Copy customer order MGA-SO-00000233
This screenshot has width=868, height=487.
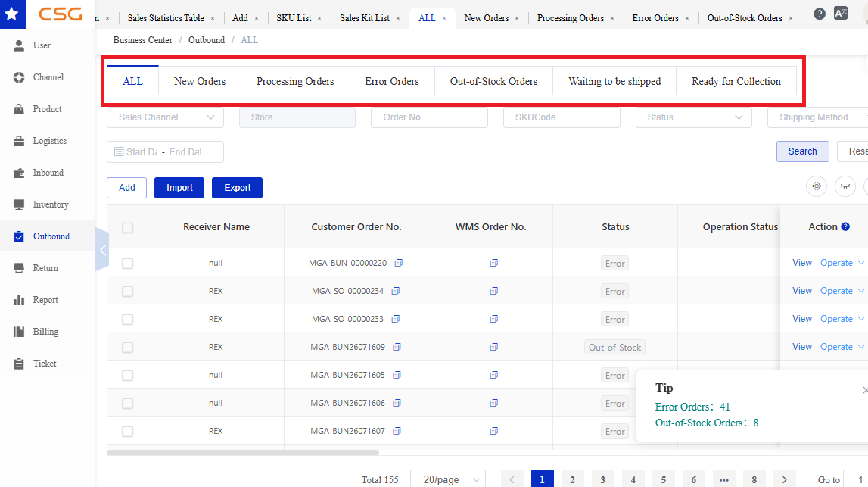(x=396, y=319)
